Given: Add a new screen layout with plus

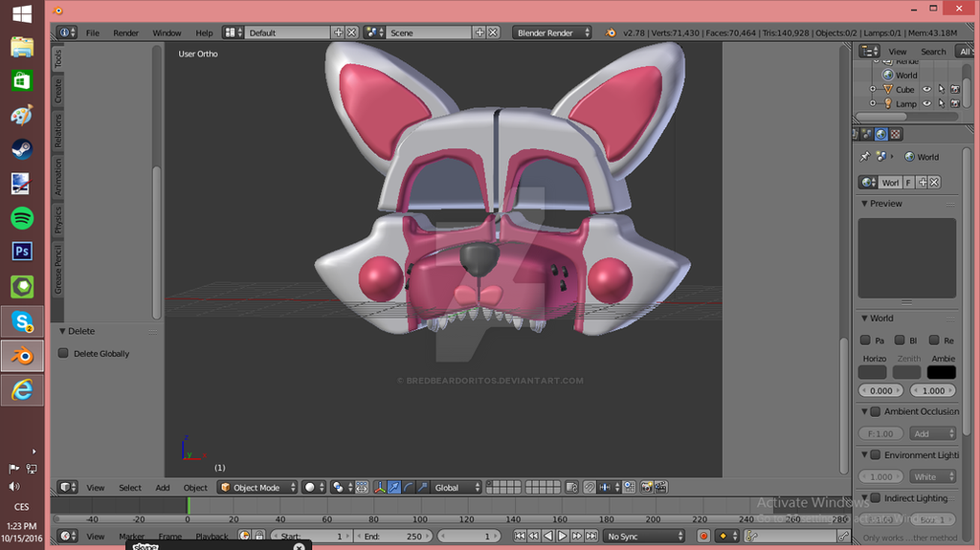Looking at the screenshot, I should coord(338,33).
